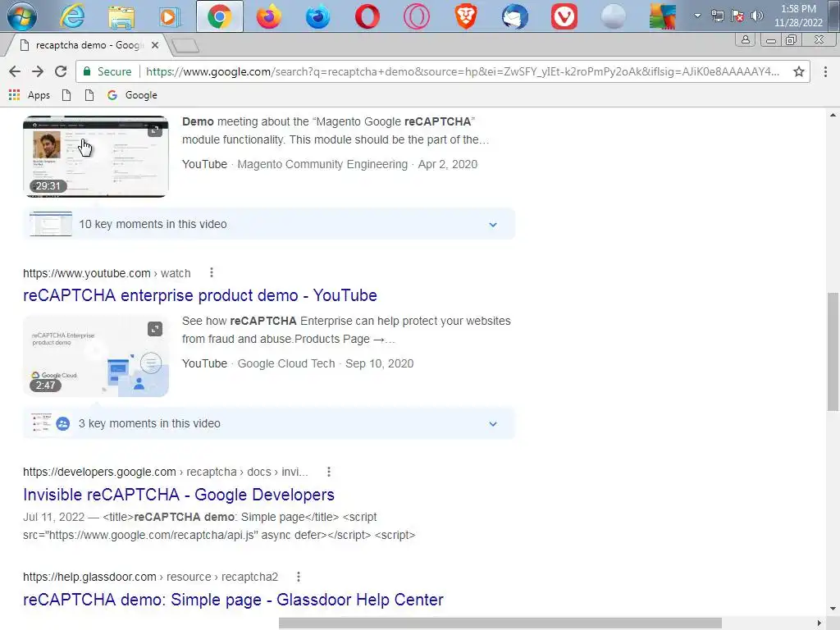Open network status tray icon

click(717, 16)
